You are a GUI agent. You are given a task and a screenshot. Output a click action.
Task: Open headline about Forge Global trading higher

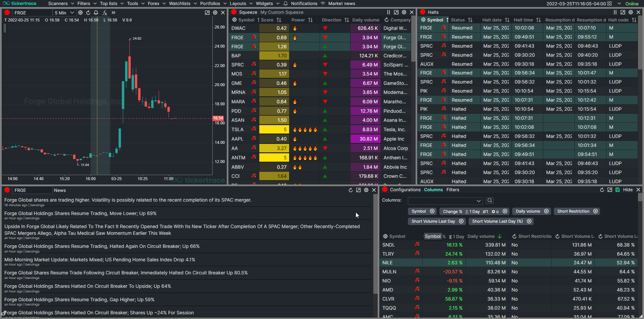[x=128, y=200]
